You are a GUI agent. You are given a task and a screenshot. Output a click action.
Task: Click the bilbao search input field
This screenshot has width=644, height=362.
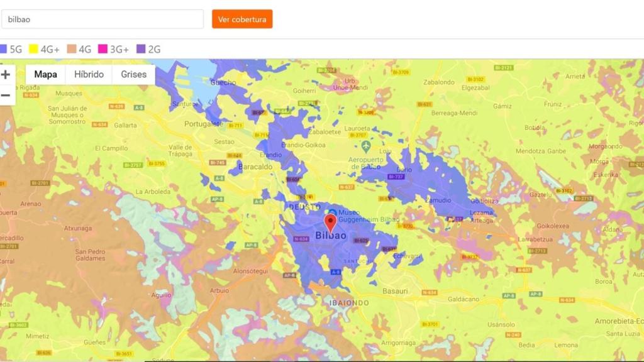pyautogui.click(x=104, y=19)
